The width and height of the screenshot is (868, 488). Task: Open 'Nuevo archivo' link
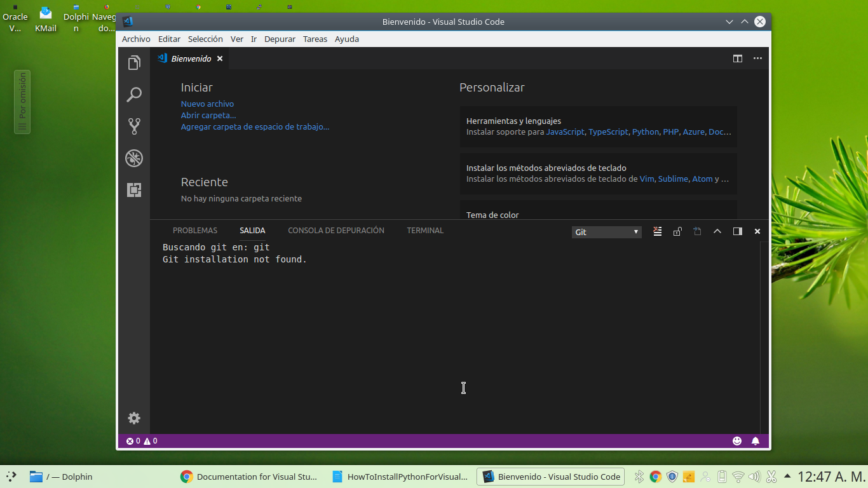coord(207,104)
